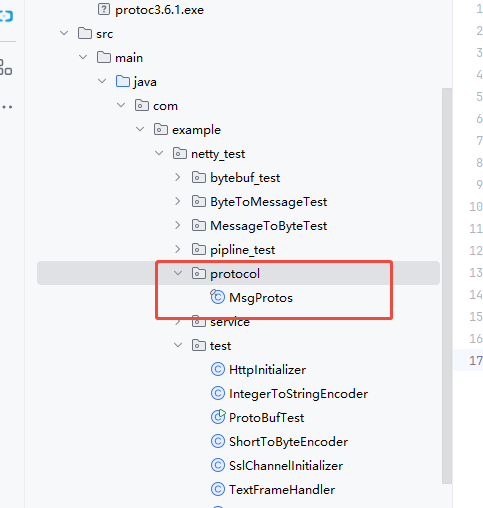Expand the pipline_test package chevron
Viewport: 483px width, 508px height.
click(178, 249)
